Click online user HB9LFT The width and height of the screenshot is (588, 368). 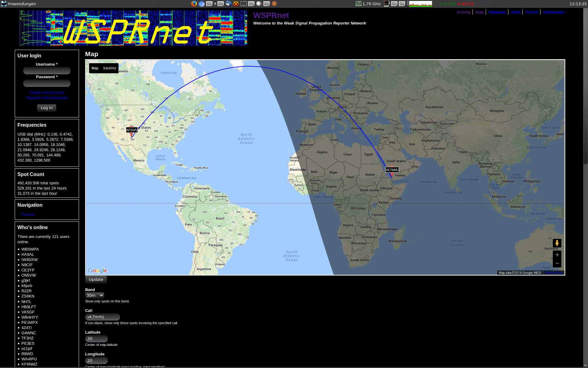[x=29, y=307]
